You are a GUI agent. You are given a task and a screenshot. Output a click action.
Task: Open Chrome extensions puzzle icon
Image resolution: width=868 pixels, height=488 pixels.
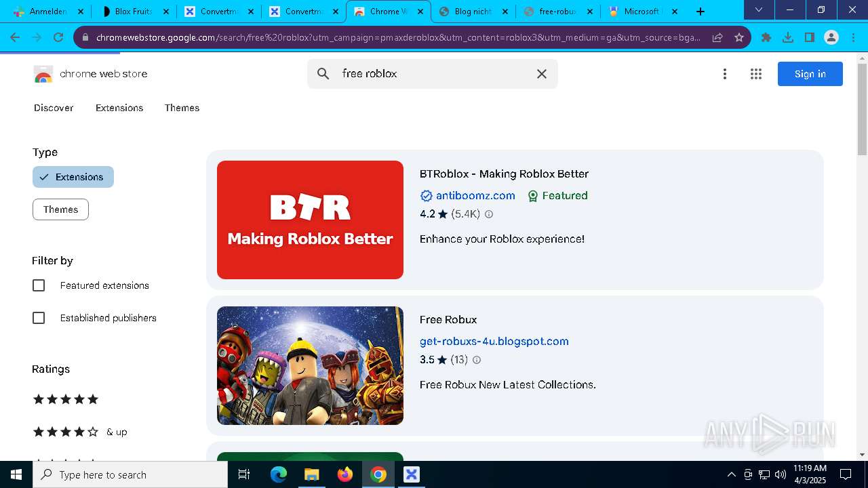pos(766,37)
